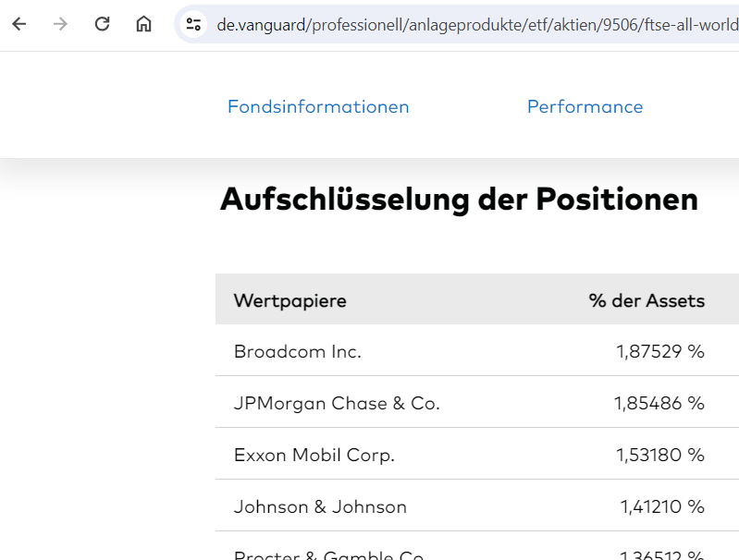This screenshot has width=739, height=560.
Task: Click the 1,87529 % asset value
Action: pyautogui.click(x=660, y=351)
